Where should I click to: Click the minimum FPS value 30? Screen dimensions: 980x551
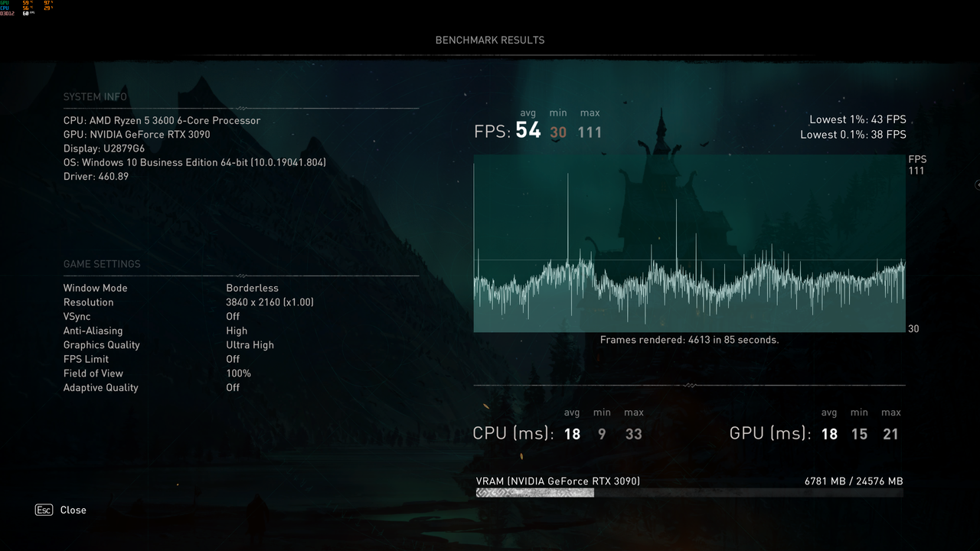(x=558, y=132)
